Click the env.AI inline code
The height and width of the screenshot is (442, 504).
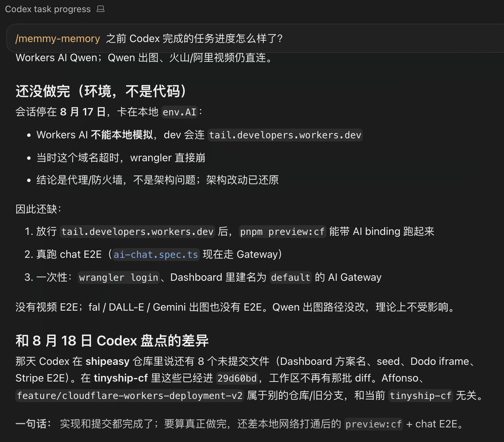(179, 112)
